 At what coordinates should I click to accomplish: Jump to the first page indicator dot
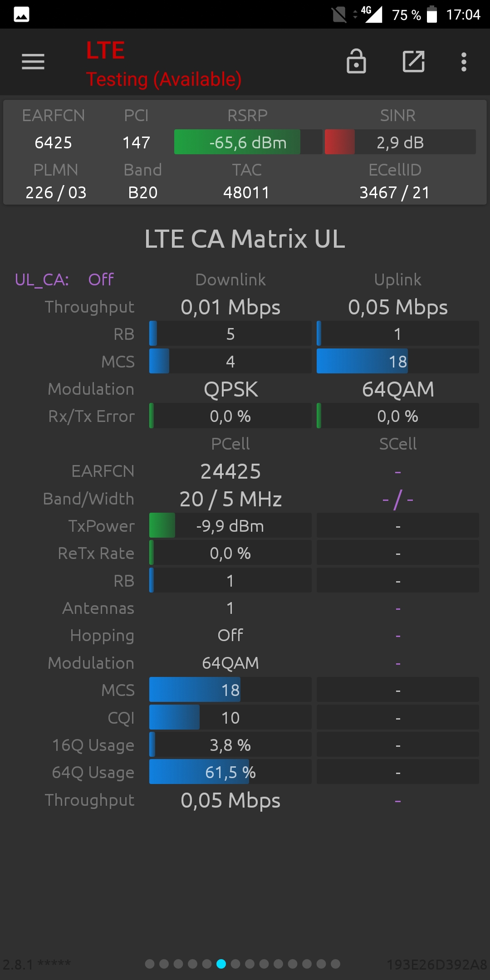pyautogui.click(x=150, y=964)
